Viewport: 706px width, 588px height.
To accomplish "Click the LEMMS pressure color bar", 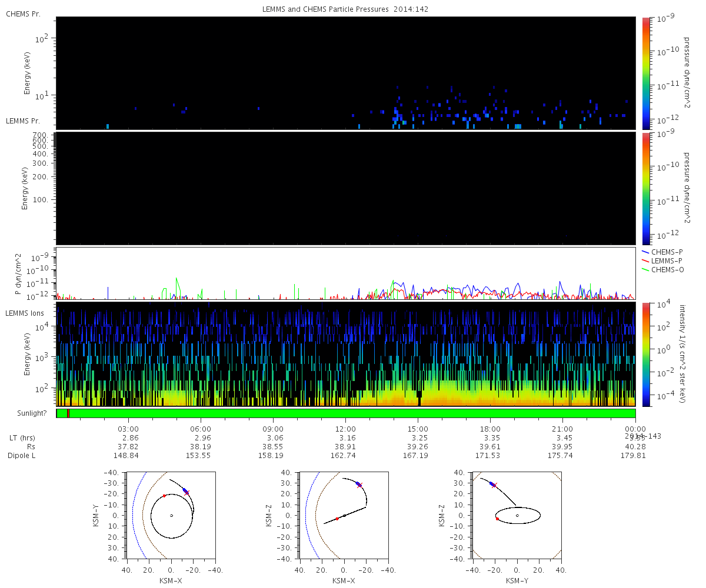I will click(645, 188).
